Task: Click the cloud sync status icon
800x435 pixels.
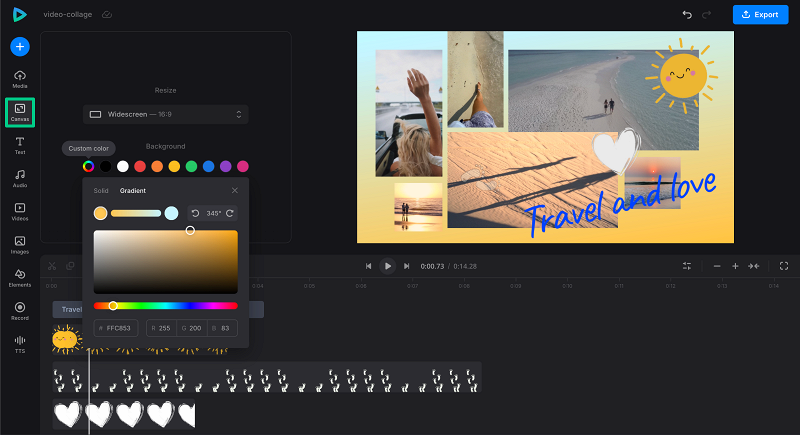Action: pyautogui.click(x=107, y=14)
